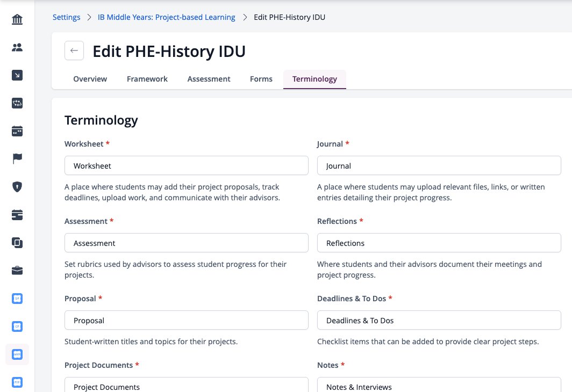Click the diagonal arrow box sidebar icon

coord(17,75)
